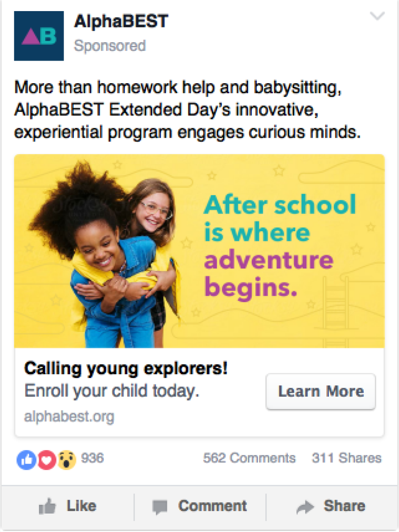
Task: Click the Learn More button
Action: click(x=321, y=391)
